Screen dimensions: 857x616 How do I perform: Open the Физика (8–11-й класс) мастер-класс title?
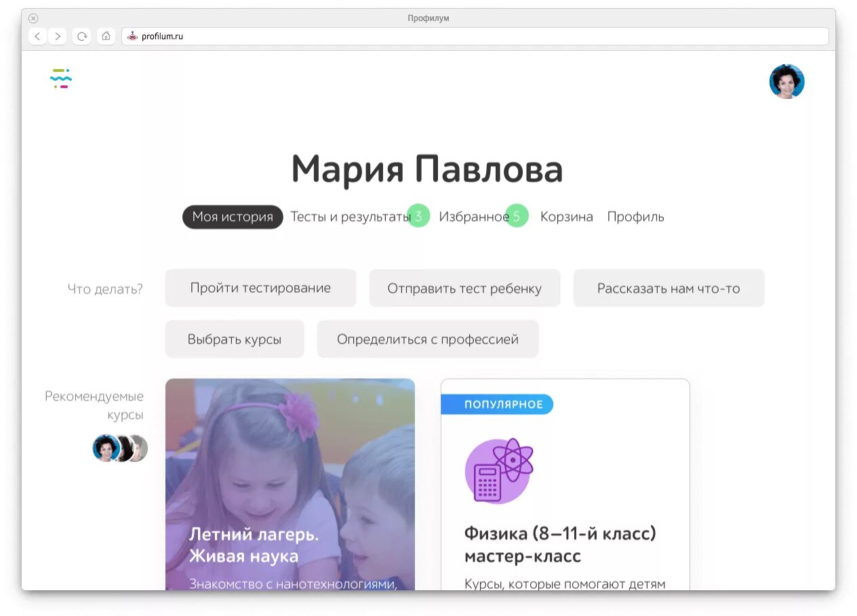tap(560, 545)
